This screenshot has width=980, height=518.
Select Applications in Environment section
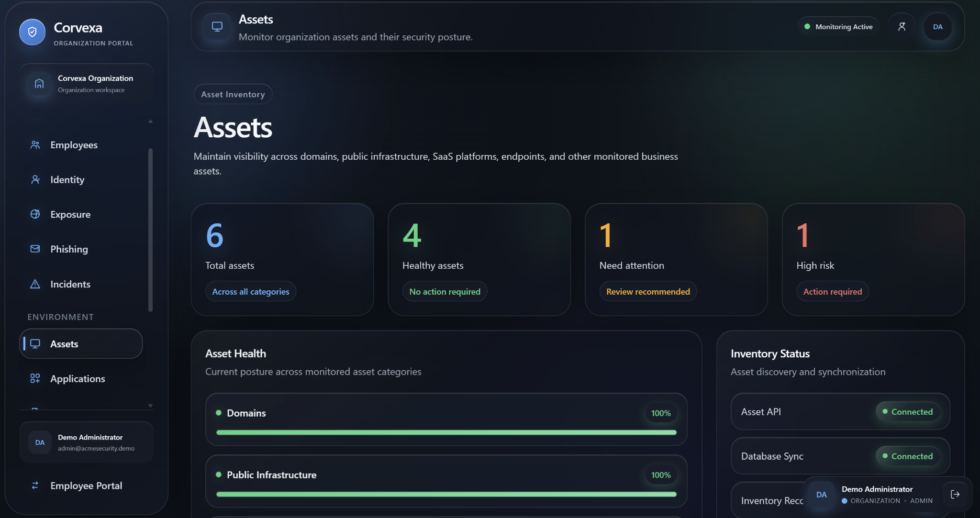pos(81,379)
